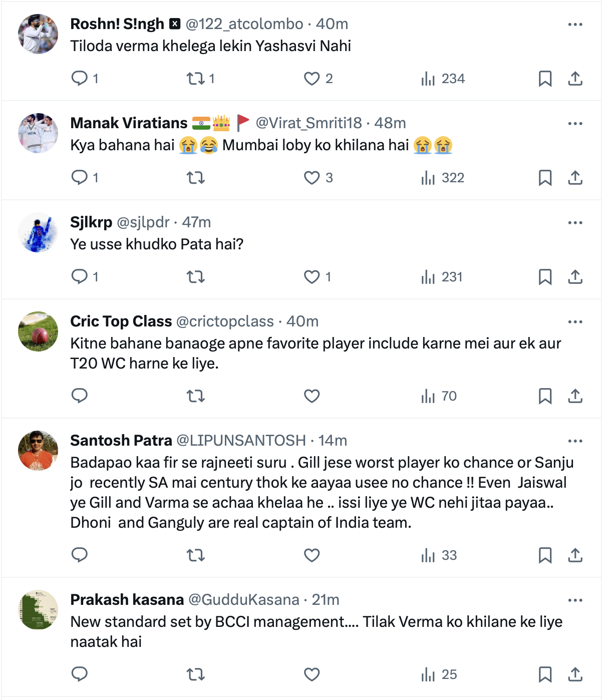Click the @GudduKasana handle
603x700 pixels.
pos(243,600)
